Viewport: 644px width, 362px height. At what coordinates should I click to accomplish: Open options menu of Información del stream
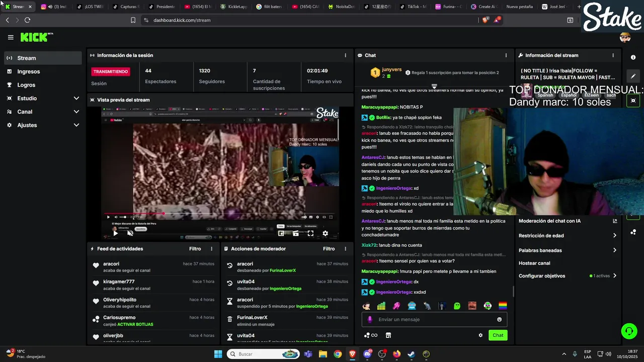[x=613, y=55]
